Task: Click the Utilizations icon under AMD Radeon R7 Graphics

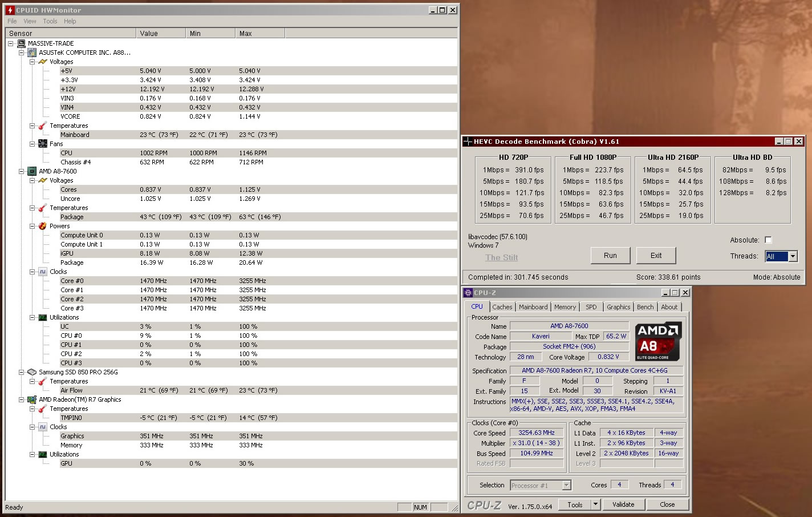Action: 43,454
